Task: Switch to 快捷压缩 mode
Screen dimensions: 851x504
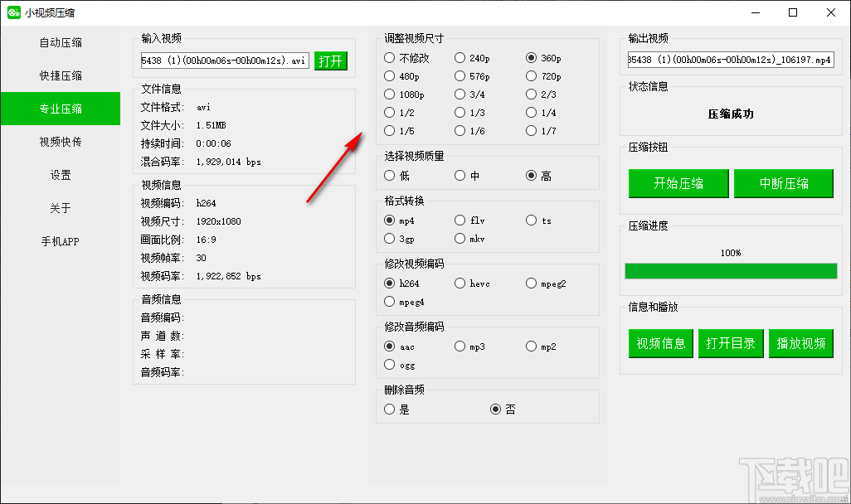Action: click(x=60, y=75)
